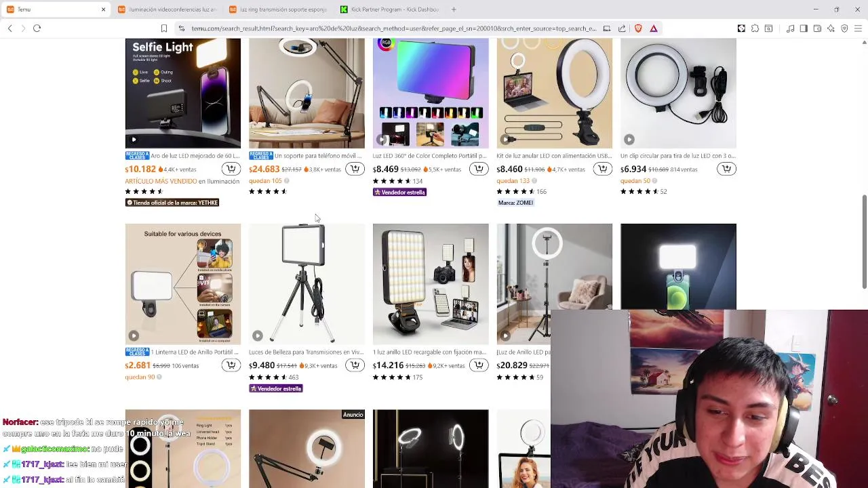Click the page vertical scrollbar
This screenshot has width=868, height=488.
(x=864, y=241)
